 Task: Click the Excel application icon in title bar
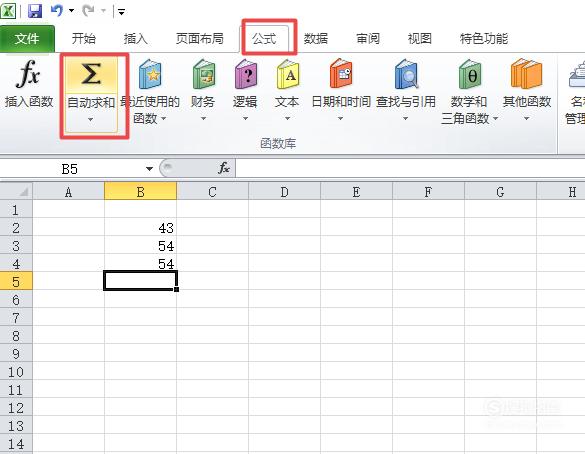pos(8,11)
